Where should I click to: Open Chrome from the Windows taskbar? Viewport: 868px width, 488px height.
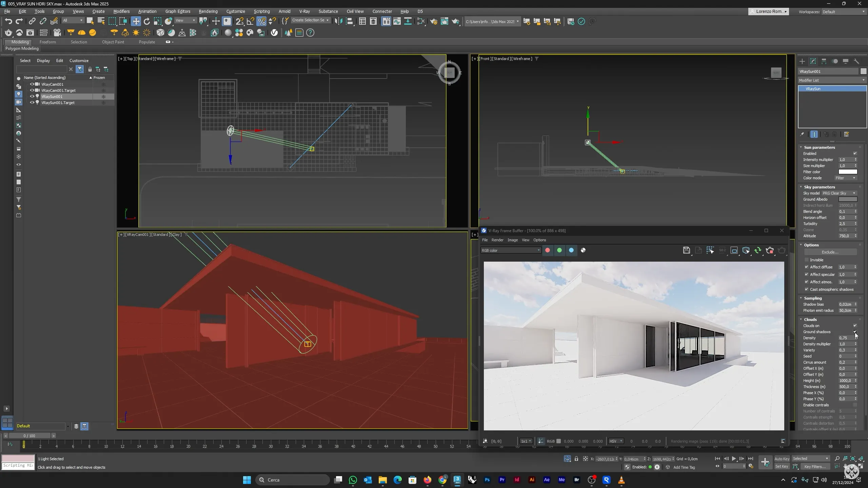click(442, 480)
